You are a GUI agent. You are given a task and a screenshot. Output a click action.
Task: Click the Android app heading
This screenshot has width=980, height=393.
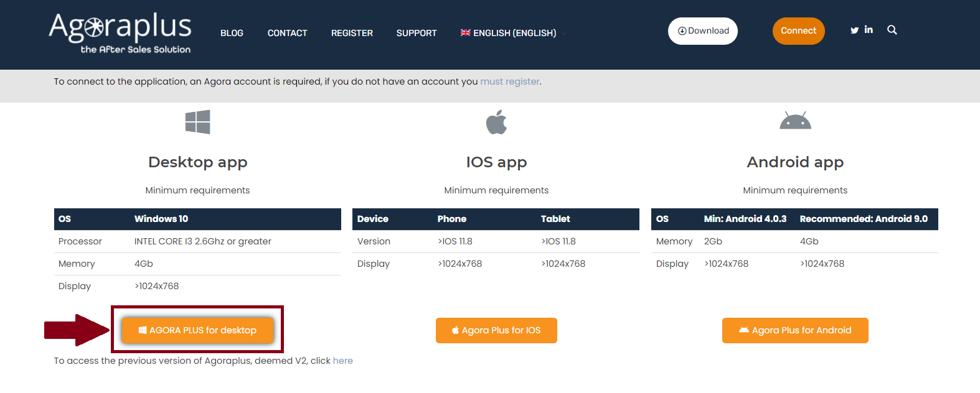795,162
